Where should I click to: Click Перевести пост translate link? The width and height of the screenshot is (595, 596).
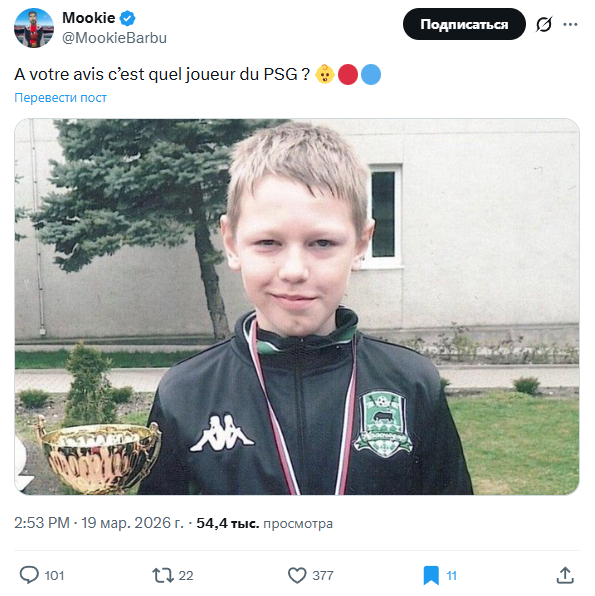(60, 98)
